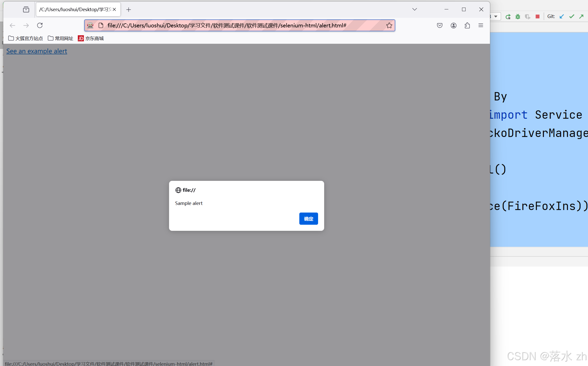The width and height of the screenshot is (588, 366).
Task: Click the IDE debug bug icon
Action: pos(518,17)
